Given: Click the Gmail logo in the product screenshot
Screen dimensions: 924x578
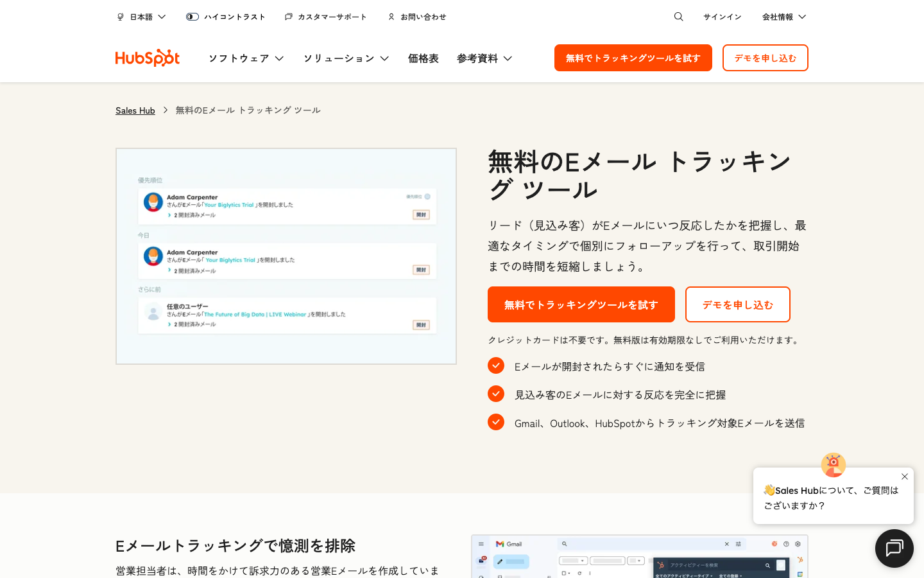Looking at the screenshot, I should 501,543.
